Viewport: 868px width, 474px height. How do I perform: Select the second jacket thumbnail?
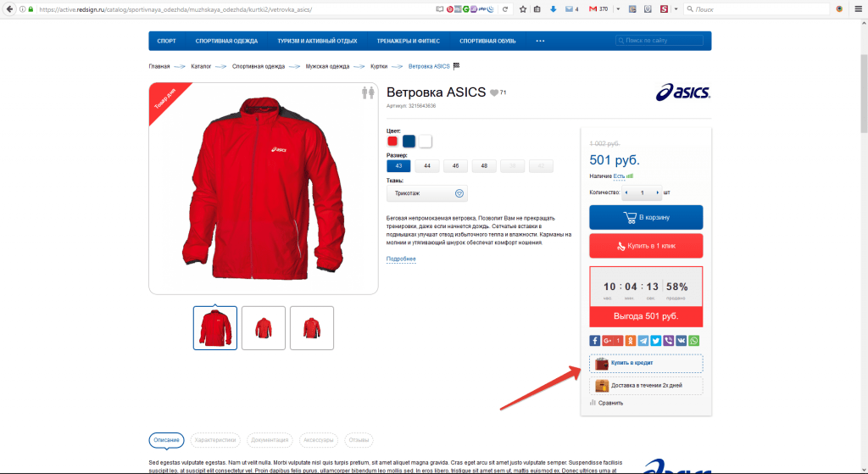pyautogui.click(x=264, y=328)
